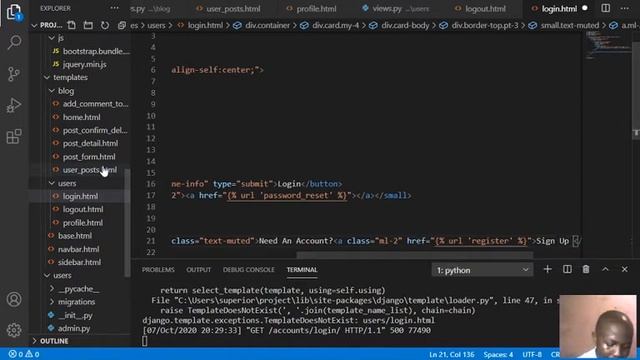The width and height of the screenshot is (640, 360).
Task: Open the Explorer view in activity bar
Action: 14,12
